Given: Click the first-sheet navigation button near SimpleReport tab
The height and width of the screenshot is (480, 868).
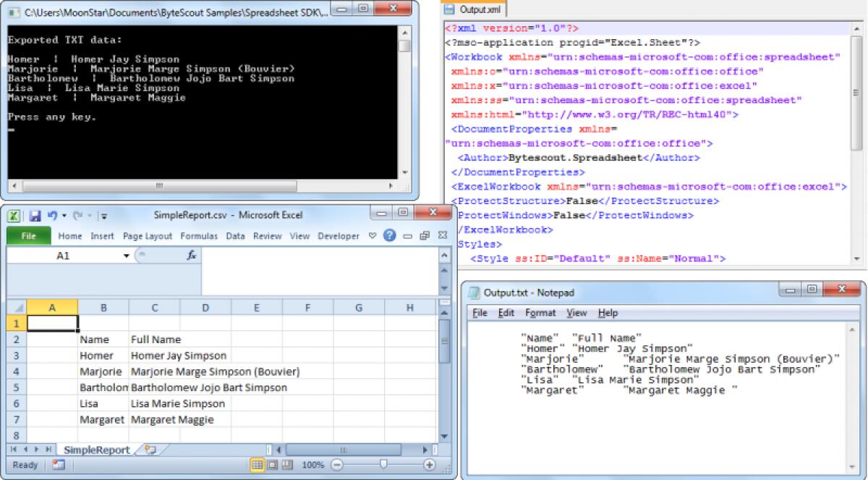Looking at the screenshot, I should point(12,450).
